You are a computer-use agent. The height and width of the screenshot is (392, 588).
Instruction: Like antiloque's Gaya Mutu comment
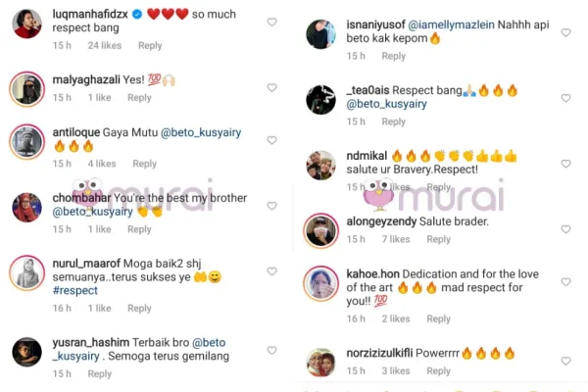(271, 140)
